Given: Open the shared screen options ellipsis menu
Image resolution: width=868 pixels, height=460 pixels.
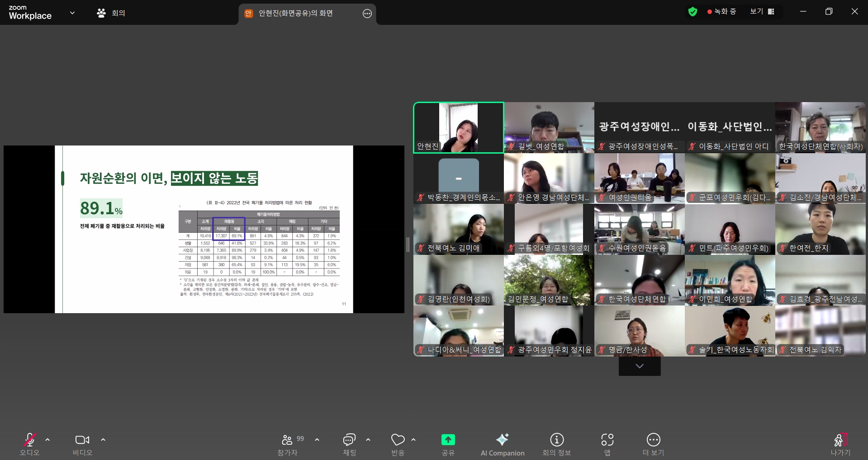Looking at the screenshot, I should [x=367, y=14].
